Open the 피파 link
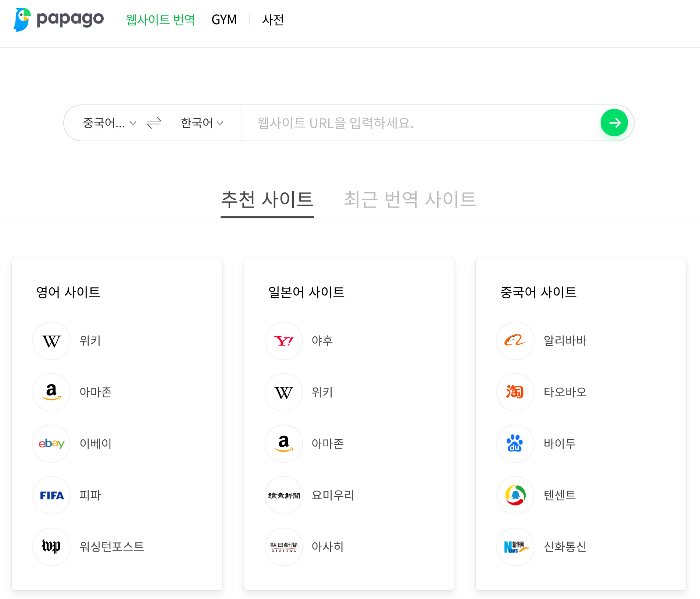700x599 pixels. click(90, 495)
